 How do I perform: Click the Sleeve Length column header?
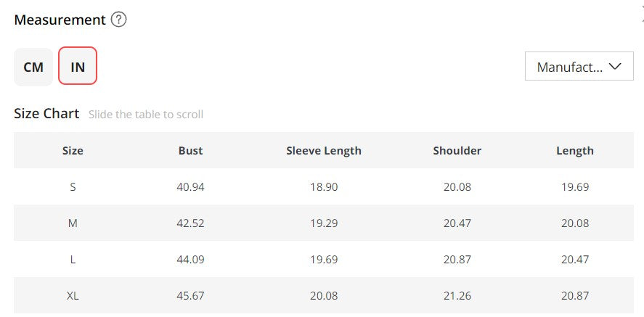click(x=324, y=151)
